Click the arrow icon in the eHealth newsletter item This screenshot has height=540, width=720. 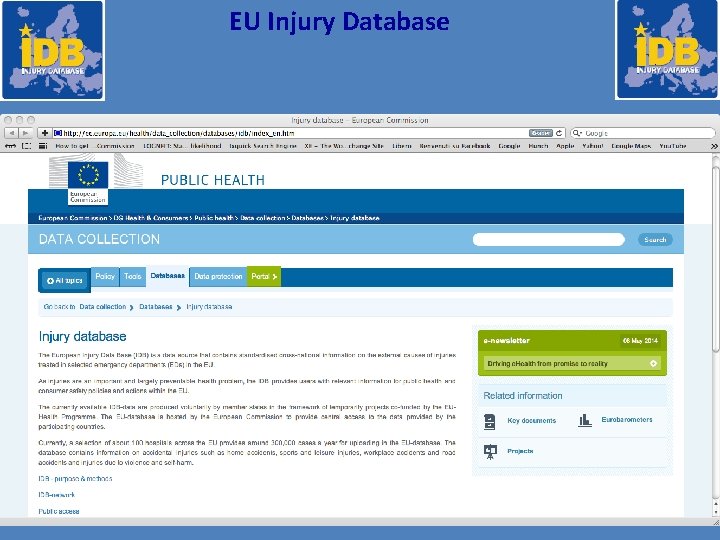pyautogui.click(x=653, y=364)
